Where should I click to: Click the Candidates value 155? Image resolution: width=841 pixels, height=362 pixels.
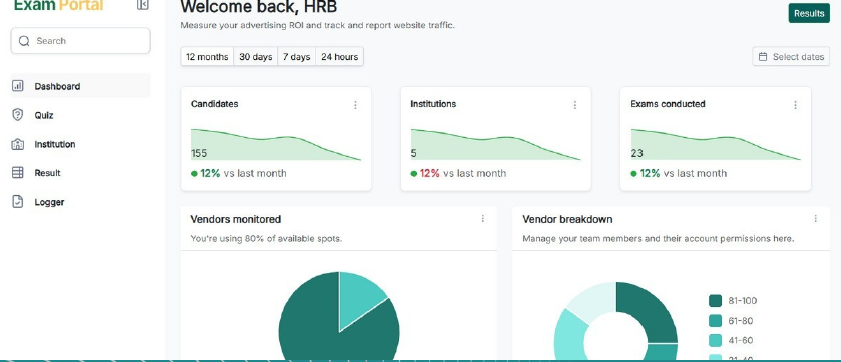point(199,153)
